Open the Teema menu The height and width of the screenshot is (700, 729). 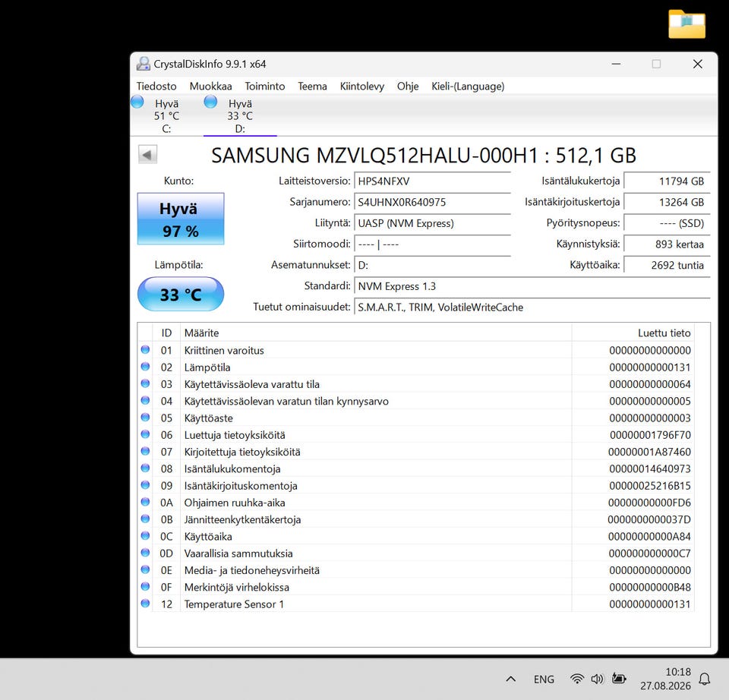(x=312, y=87)
